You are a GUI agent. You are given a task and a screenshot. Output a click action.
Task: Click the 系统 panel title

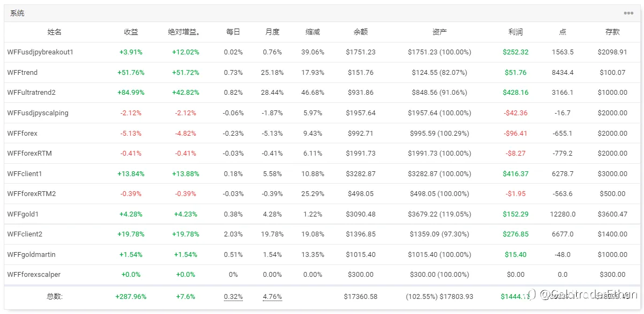pos(17,13)
